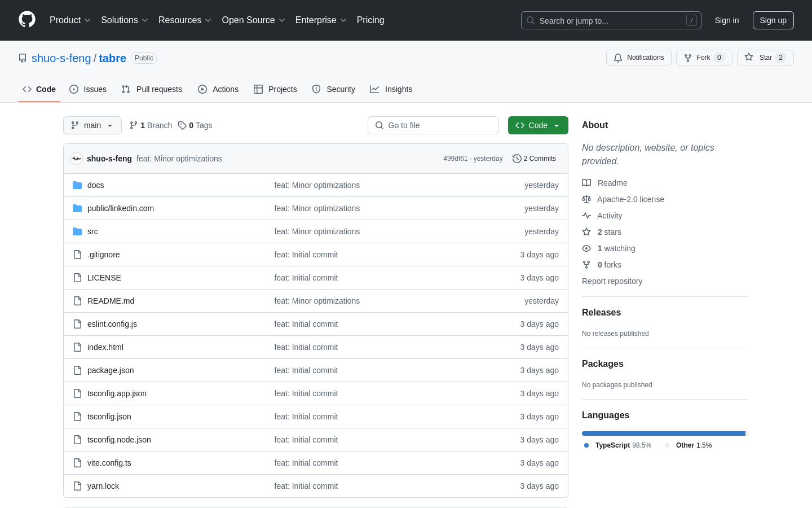The width and height of the screenshot is (812, 508).
Task: Expand the Open Source menu
Action: click(254, 20)
